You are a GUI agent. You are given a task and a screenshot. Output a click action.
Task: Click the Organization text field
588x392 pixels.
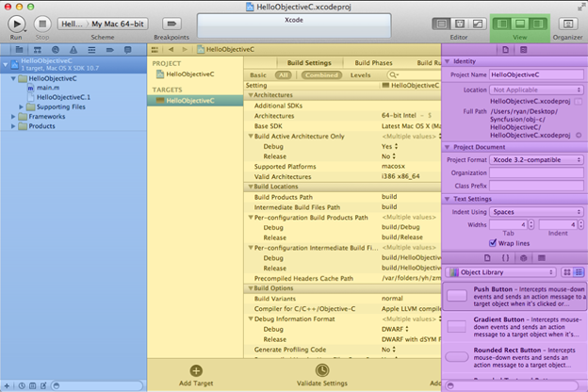(536, 173)
